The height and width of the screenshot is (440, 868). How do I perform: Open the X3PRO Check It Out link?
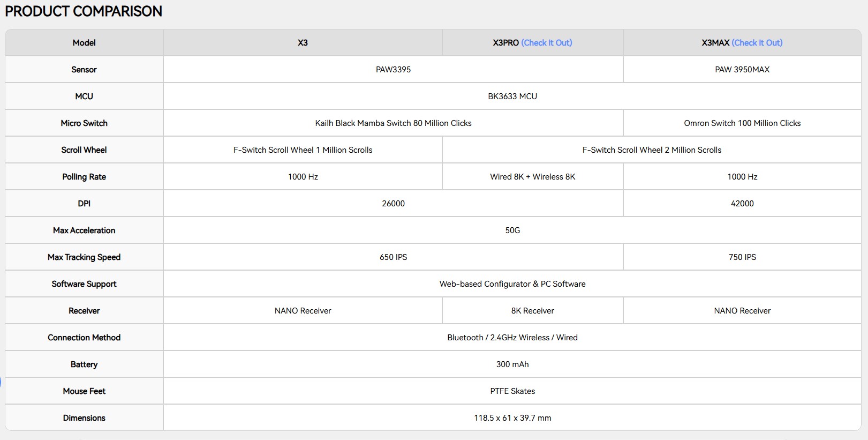coord(546,43)
